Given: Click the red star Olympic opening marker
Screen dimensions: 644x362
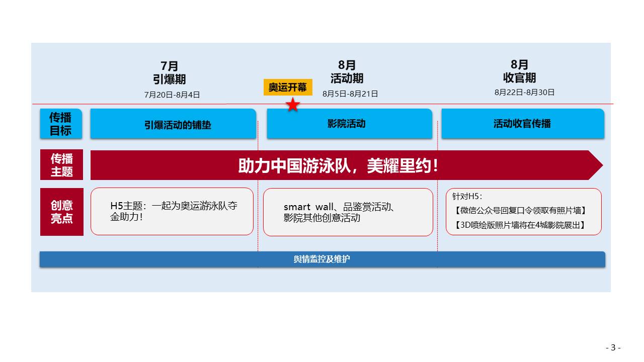Looking at the screenshot, I should [293, 105].
